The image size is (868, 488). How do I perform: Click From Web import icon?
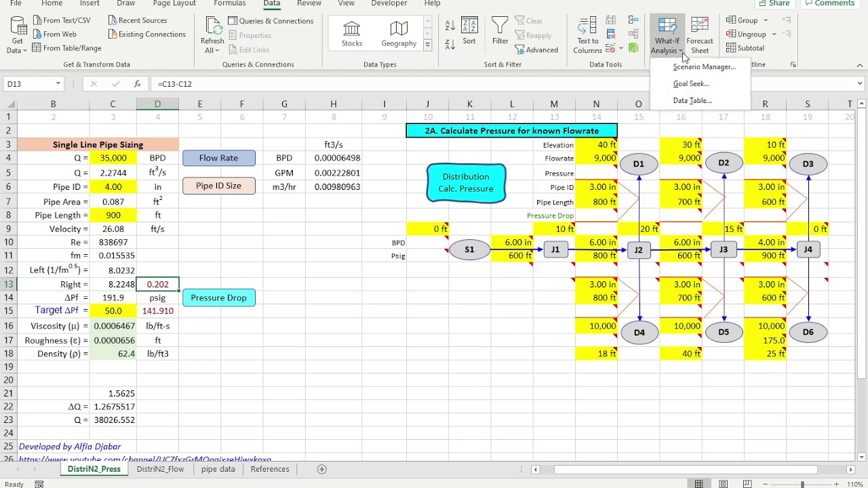point(37,34)
